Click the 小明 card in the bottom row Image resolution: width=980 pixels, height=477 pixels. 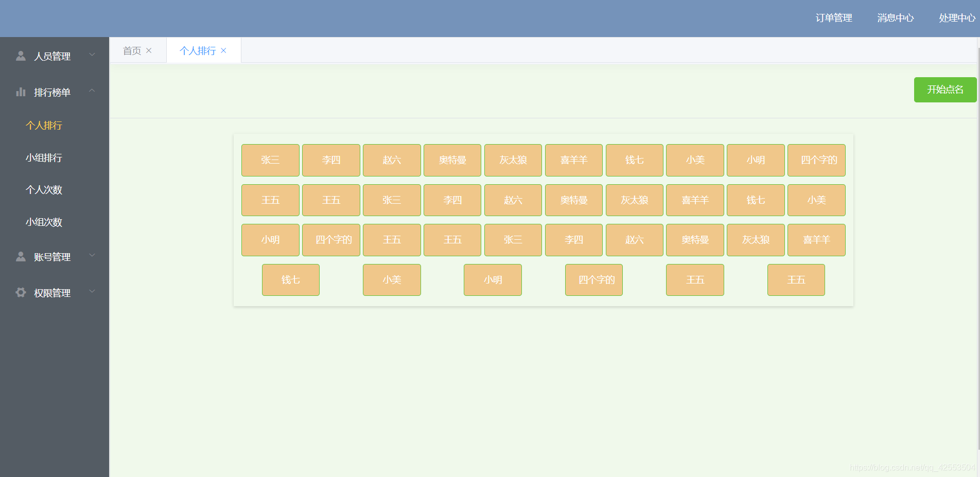click(493, 280)
